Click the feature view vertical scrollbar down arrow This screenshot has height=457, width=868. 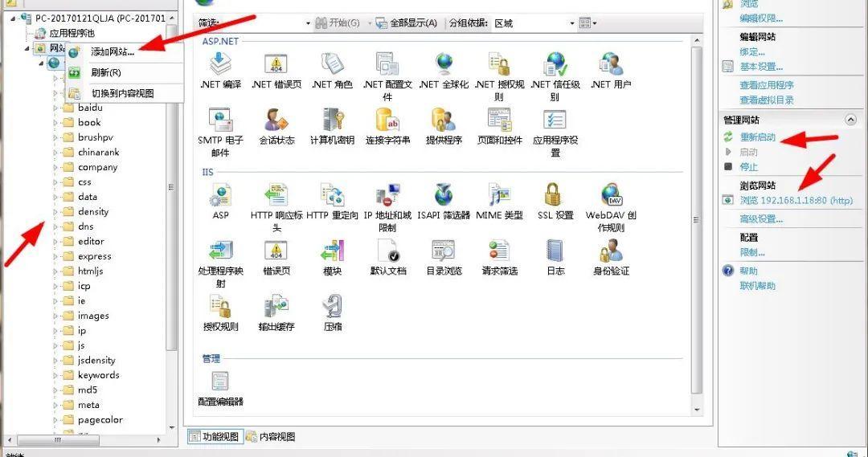click(x=697, y=410)
